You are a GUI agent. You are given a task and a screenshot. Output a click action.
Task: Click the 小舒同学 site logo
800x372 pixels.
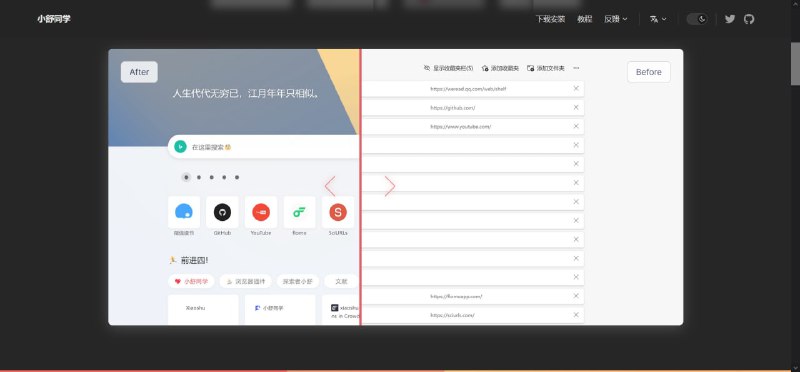[x=54, y=19]
